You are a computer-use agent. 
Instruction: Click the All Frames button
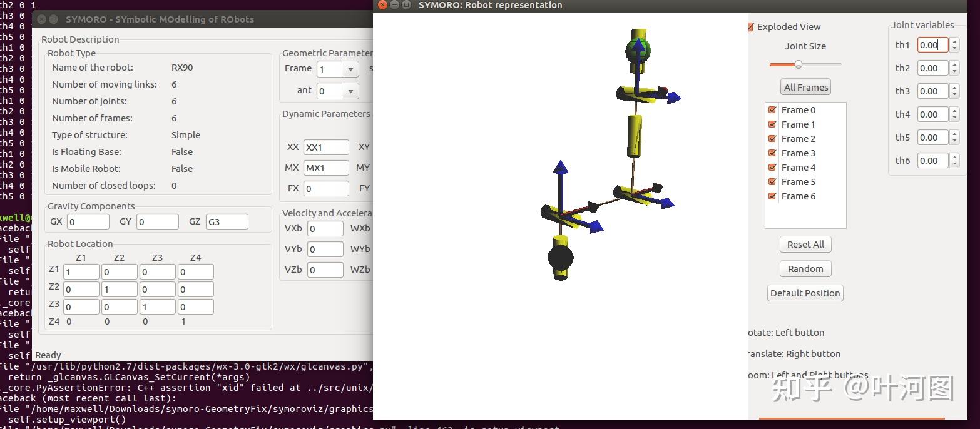point(805,87)
